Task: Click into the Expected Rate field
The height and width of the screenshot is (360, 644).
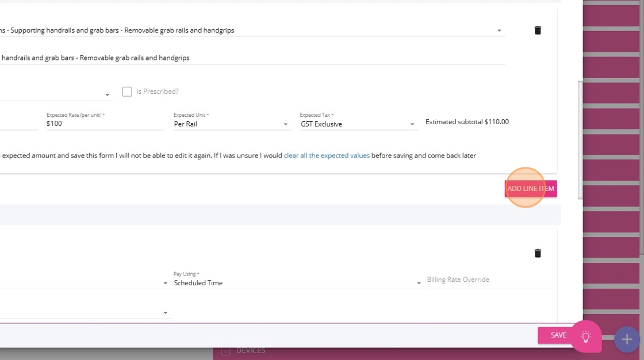Action: pyautogui.click(x=105, y=124)
